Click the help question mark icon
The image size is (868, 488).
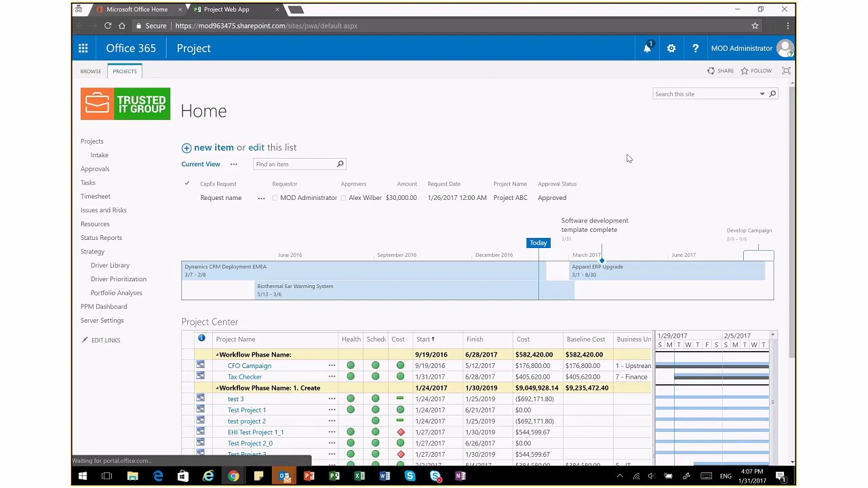pos(695,48)
